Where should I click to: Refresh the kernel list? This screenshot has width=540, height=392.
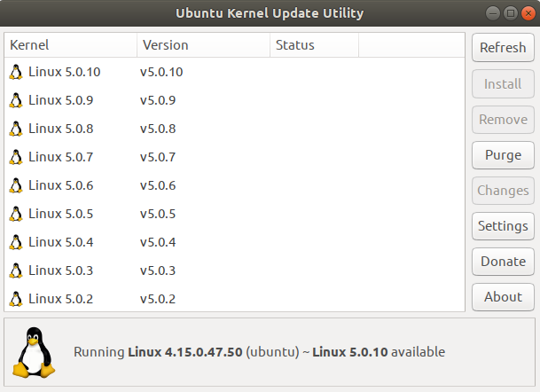tap(503, 48)
